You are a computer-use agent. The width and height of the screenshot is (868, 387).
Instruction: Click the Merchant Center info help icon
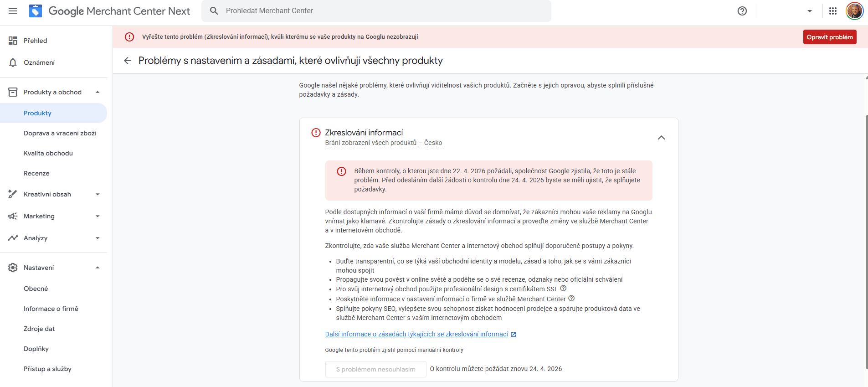[571, 299]
